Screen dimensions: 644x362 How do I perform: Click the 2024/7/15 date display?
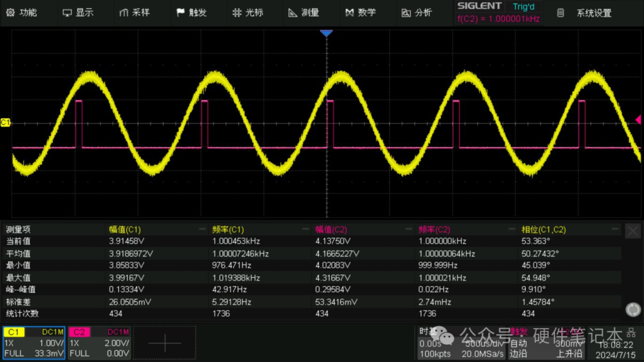[615, 355]
